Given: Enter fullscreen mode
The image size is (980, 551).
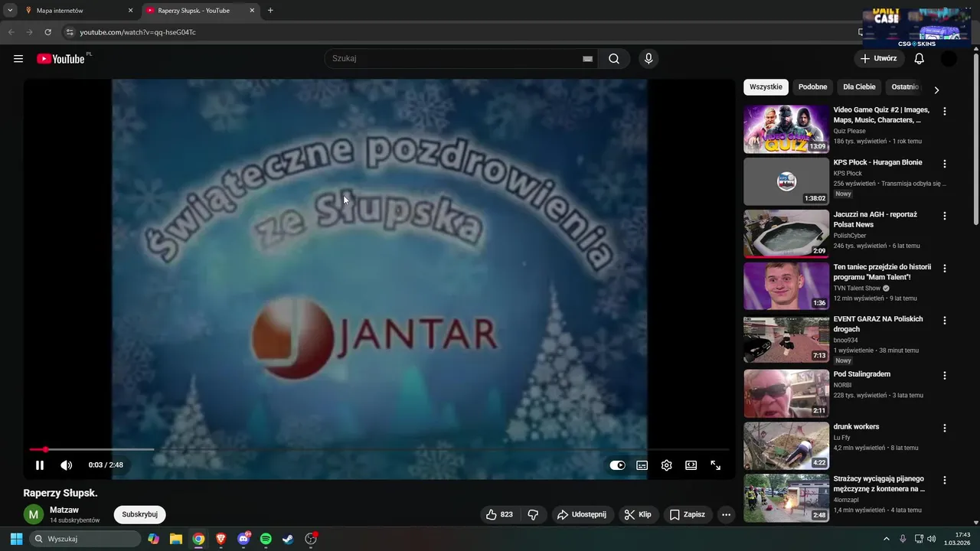Looking at the screenshot, I should pos(716,465).
